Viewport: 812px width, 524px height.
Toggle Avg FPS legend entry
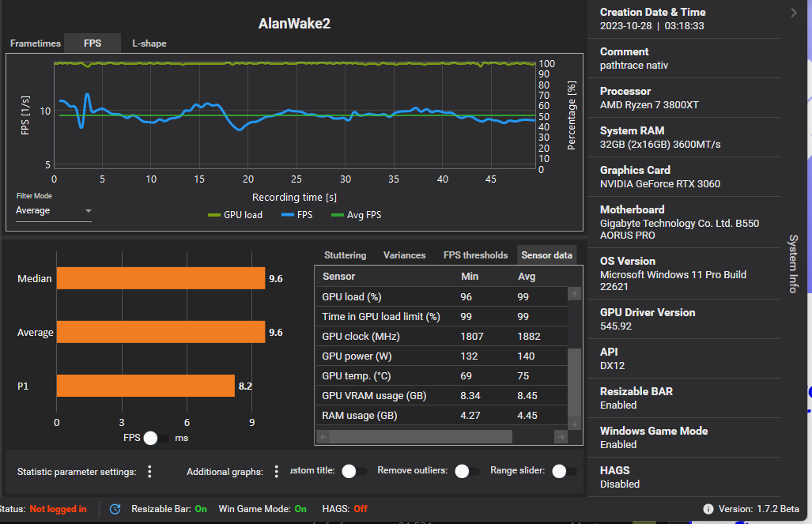click(x=357, y=215)
